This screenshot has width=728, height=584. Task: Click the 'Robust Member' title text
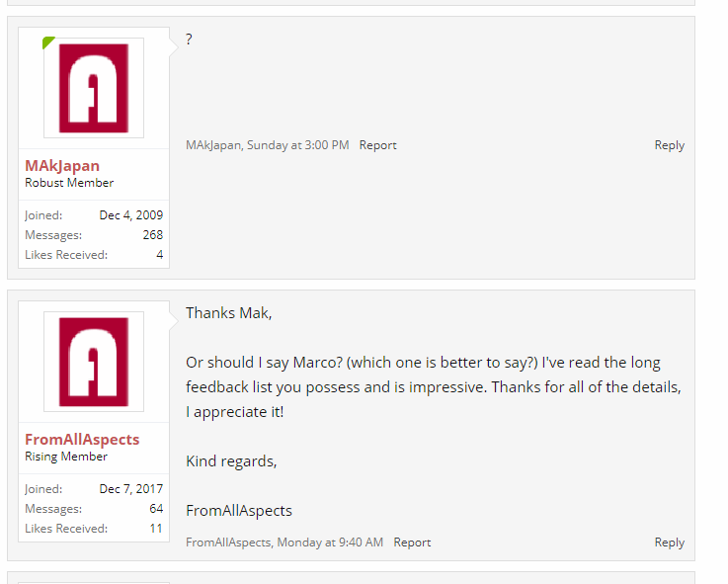[69, 183]
